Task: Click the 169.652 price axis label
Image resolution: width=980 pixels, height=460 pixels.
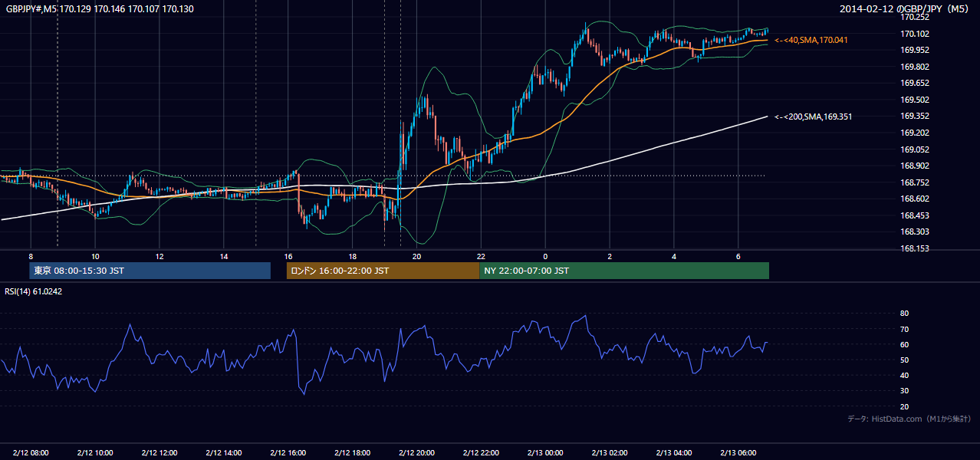Action: 916,83
